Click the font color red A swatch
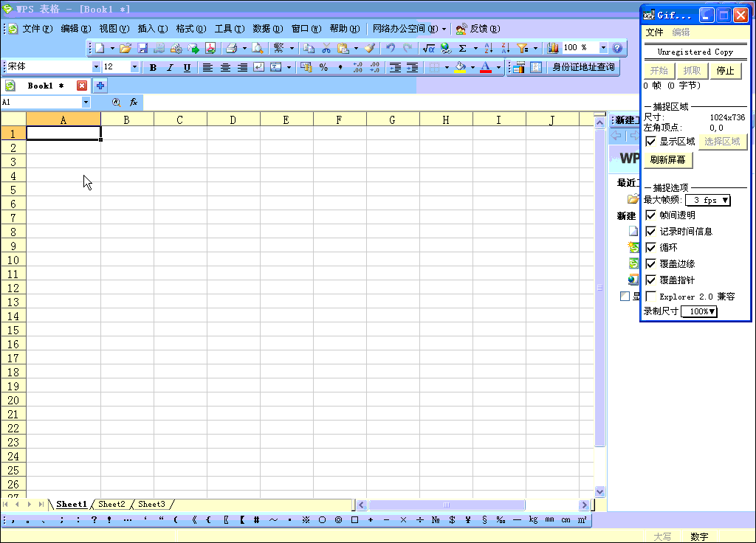This screenshot has height=543, width=756. pyautogui.click(x=486, y=67)
